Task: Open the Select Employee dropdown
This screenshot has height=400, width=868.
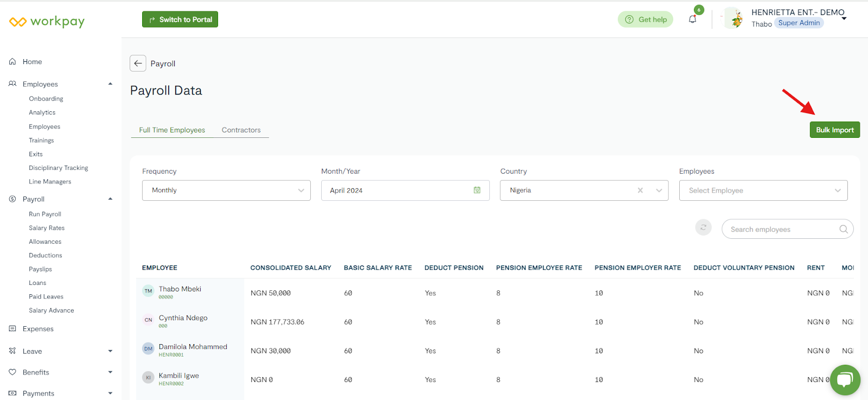Action: 763,191
